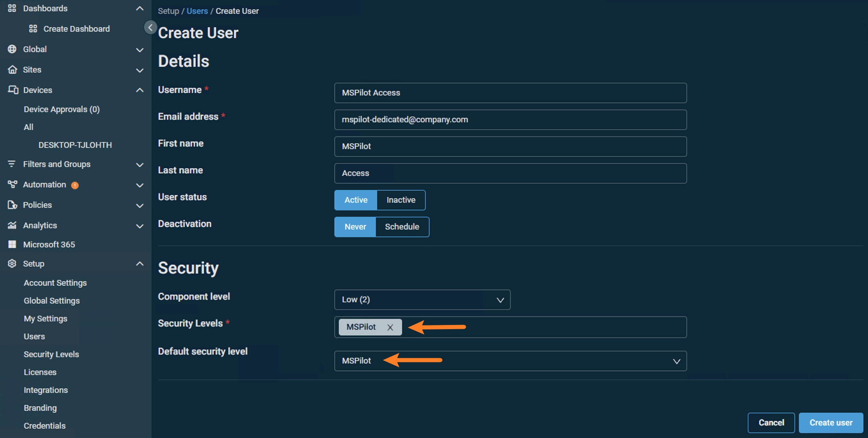The image size is (868, 438).
Task: Click the Create user button
Action: click(831, 422)
